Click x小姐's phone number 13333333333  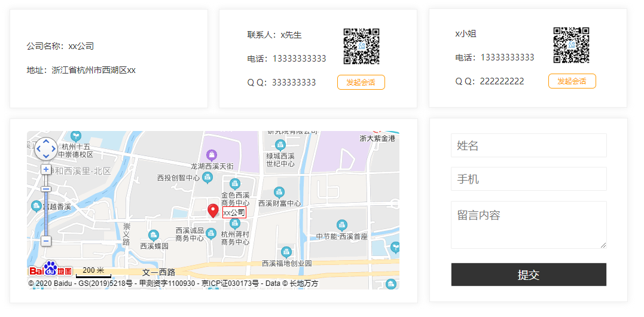[x=507, y=57]
